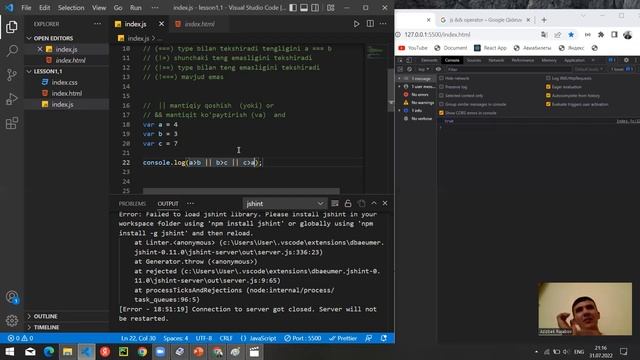Screen dimensions: 640x360
Task: Open the Accounts menu in the activity bar
Action: pos(12,297)
